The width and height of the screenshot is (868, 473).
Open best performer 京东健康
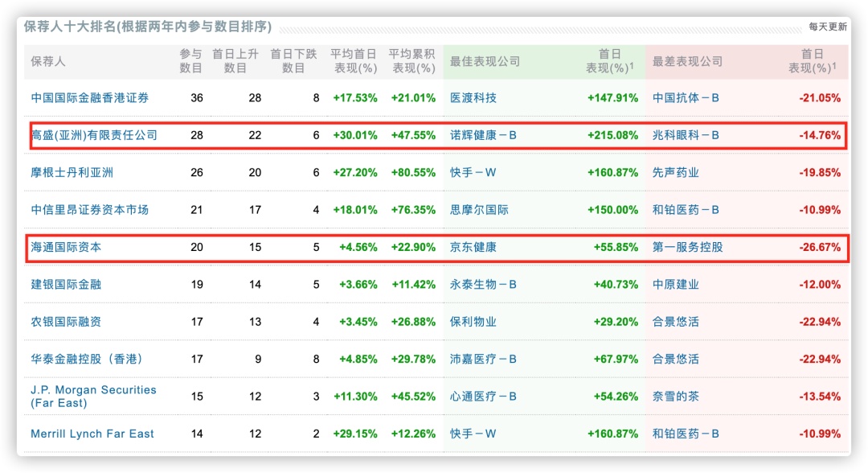tap(473, 247)
